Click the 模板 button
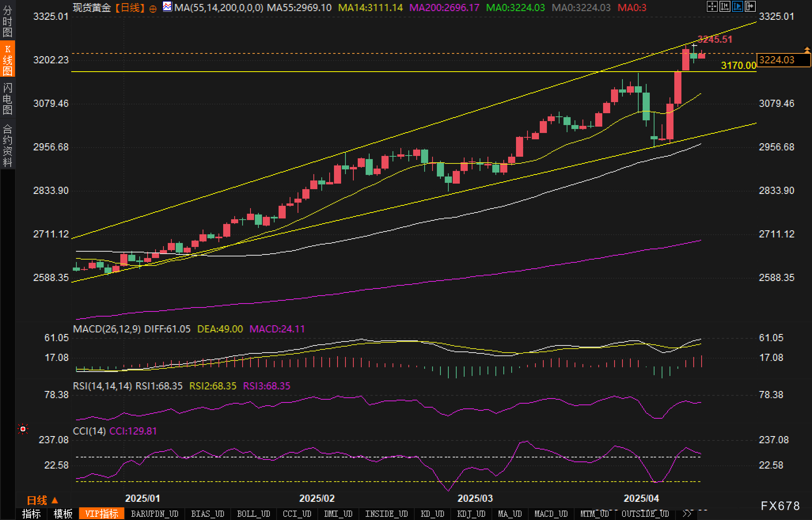This screenshot has width=812, height=520. coord(63,514)
